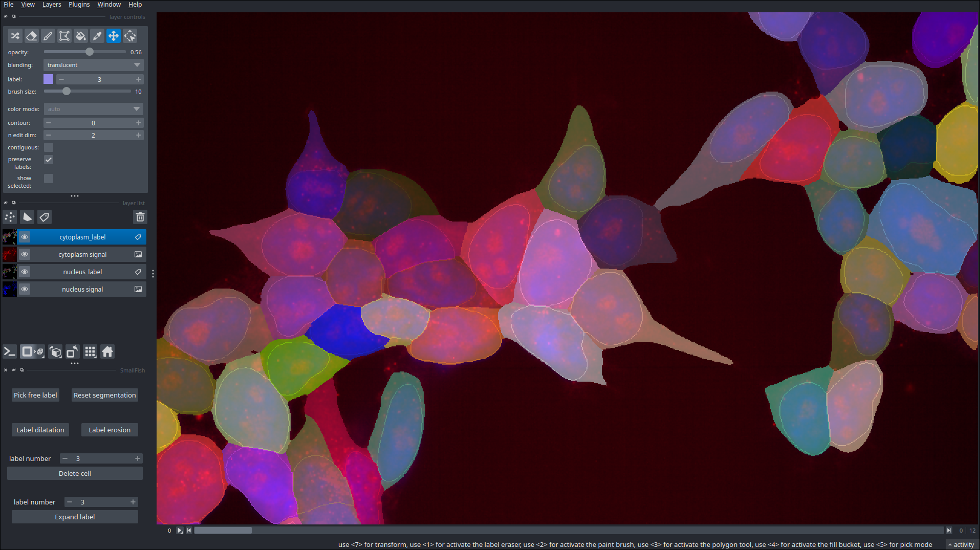
Task: Activate the label eraser tool
Action: [31, 36]
